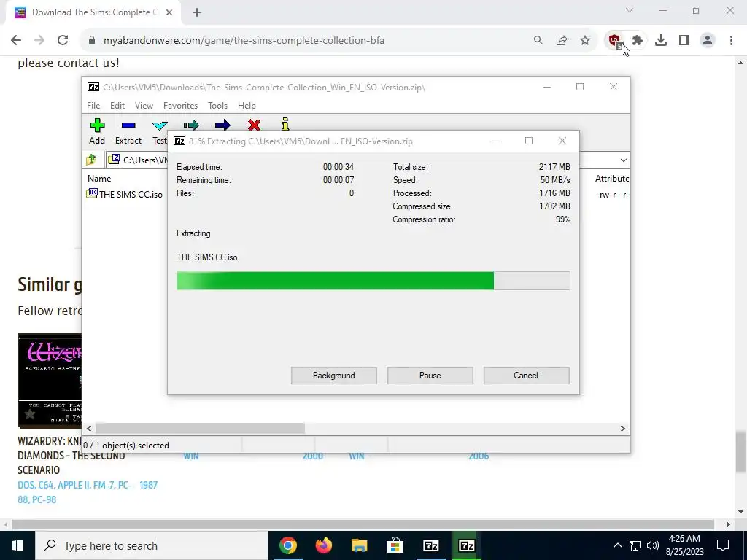This screenshot has width=747, height=560.
Task: Open the Tools menu in 7-Zip
Action: tap(217, 106)
